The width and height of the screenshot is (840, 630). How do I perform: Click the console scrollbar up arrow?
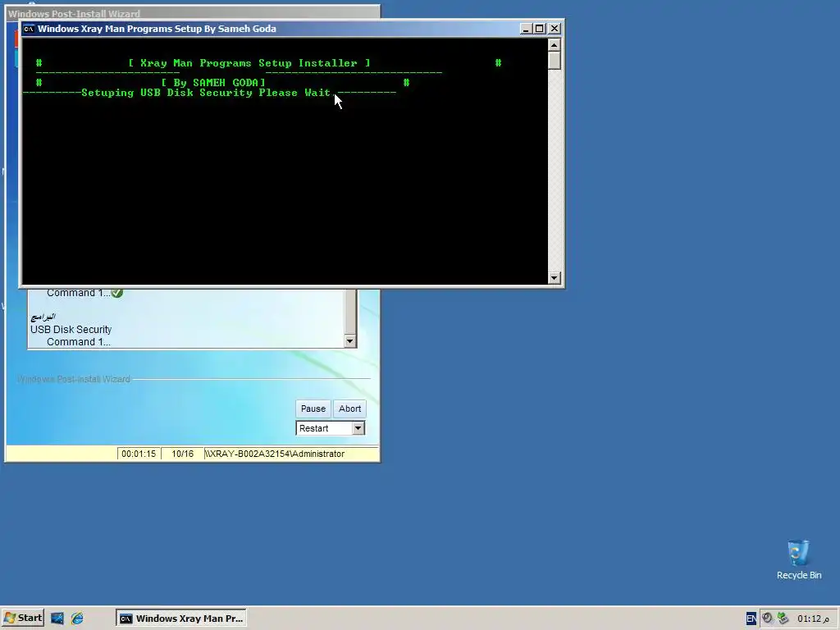[x=555, y=44]
